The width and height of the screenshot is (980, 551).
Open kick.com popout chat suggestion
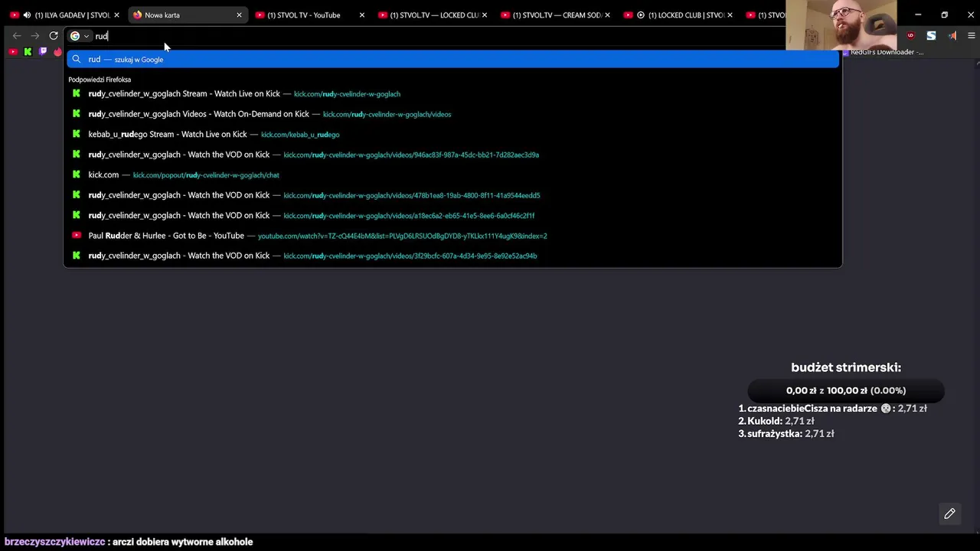click(452, 175)
